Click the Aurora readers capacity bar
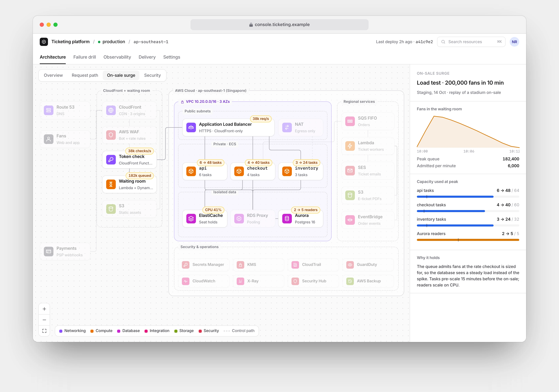The height and width of the screenshot is (392, 559). coord(468,240)
